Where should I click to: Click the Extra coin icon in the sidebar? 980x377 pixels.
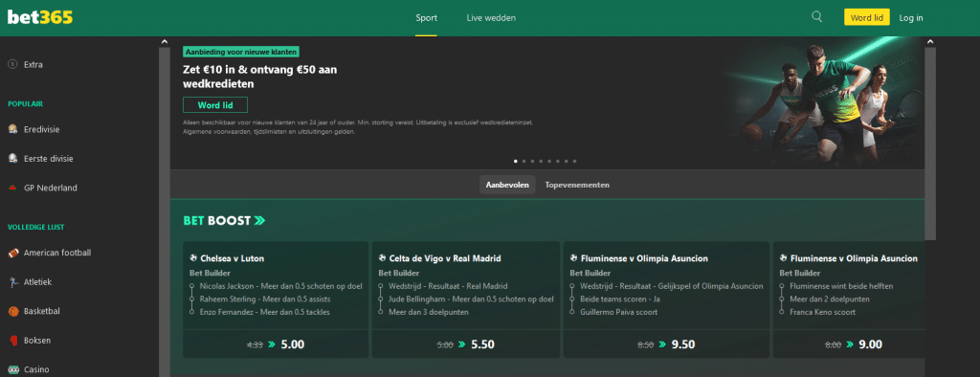[12, 64]
